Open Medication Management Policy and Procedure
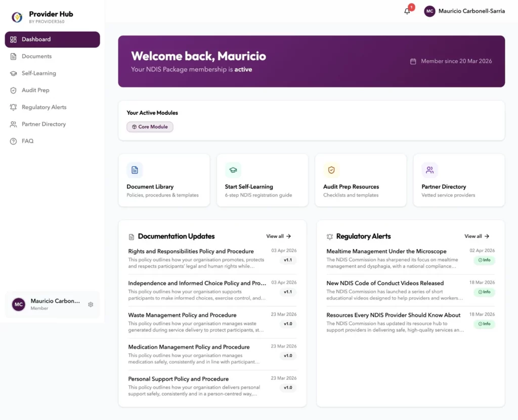 (189, 347)
